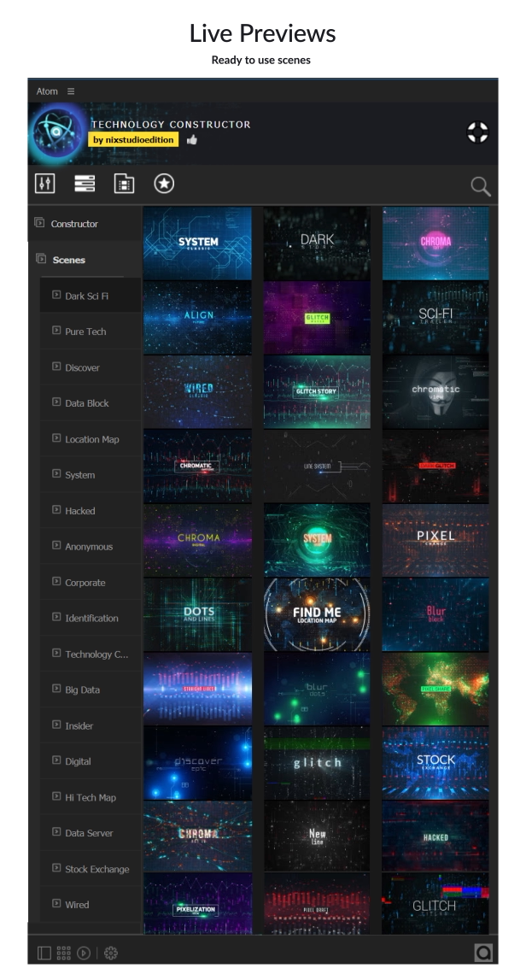Toggle the sidebar panel layout icon
526x980 pixels.
click(x=44, y=953)
